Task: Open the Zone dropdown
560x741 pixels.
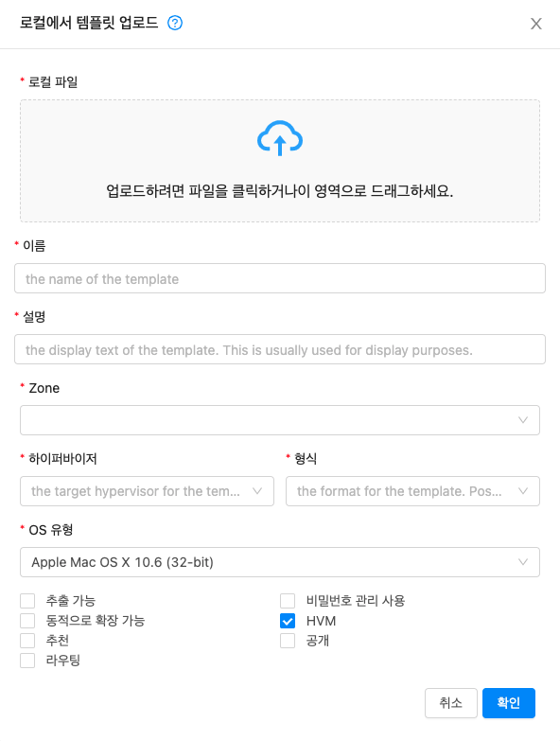Action: pyautogui.click(x=280, y=420)
